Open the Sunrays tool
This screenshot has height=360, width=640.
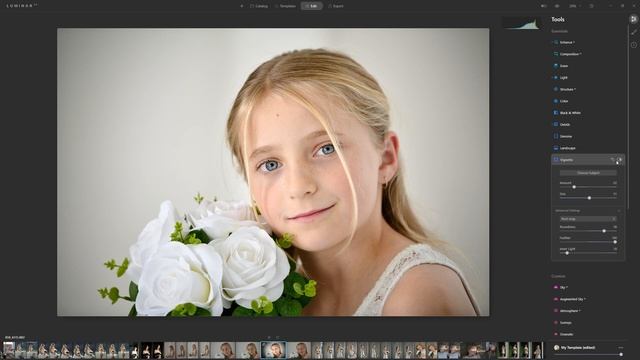pyautogui.click(x=563, y=322)
